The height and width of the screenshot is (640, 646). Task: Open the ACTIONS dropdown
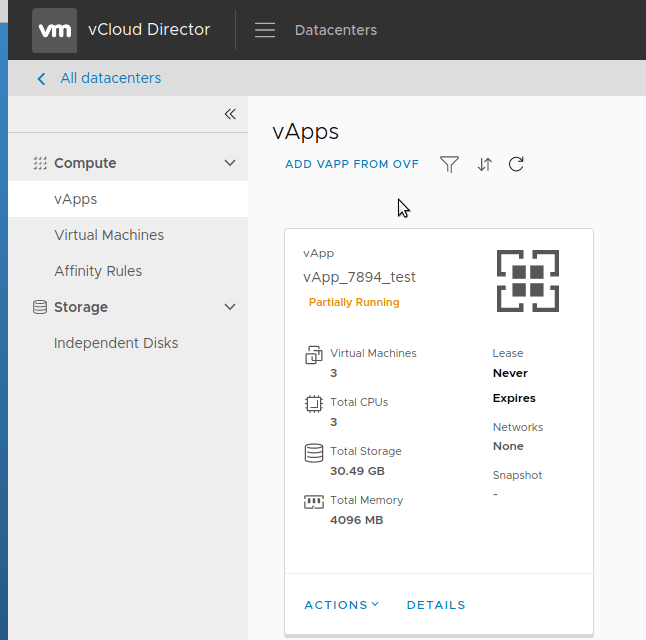(x=342, y=605)
